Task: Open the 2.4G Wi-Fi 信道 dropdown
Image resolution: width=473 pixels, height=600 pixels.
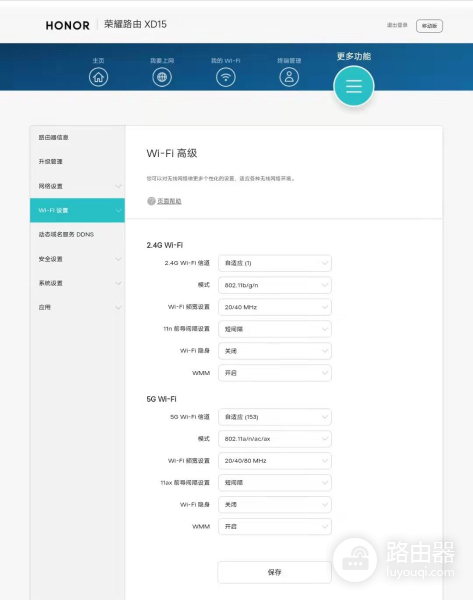Action: tap(275, 263)
